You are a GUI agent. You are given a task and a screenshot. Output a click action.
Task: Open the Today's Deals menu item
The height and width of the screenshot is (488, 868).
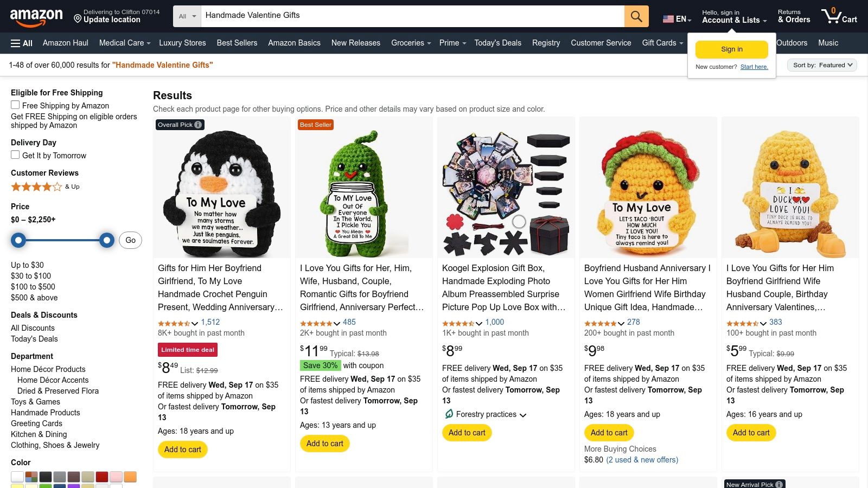click(x=497, y=43)
